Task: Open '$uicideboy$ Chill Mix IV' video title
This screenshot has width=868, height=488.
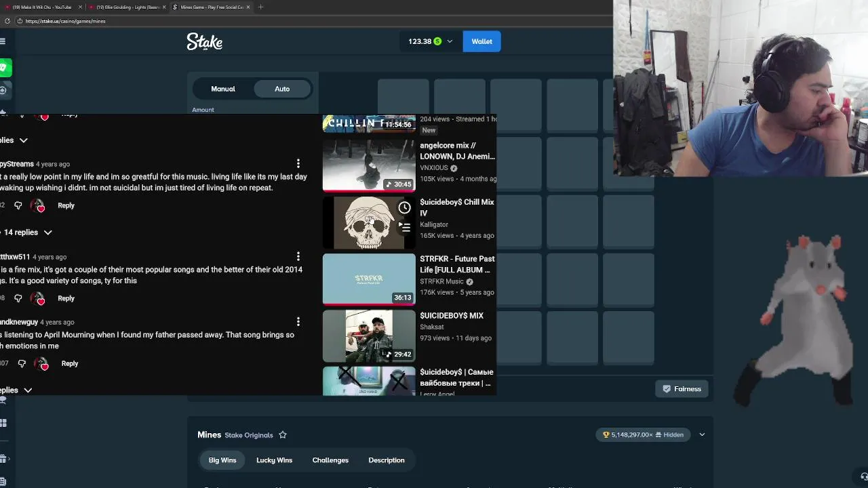Action: (x=457, y=207)
